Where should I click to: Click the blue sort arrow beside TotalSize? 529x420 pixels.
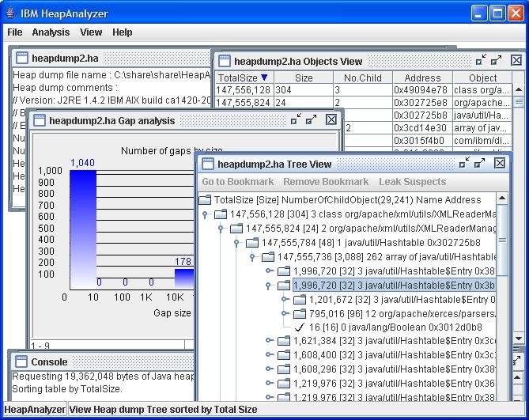[x=264, y=78]
